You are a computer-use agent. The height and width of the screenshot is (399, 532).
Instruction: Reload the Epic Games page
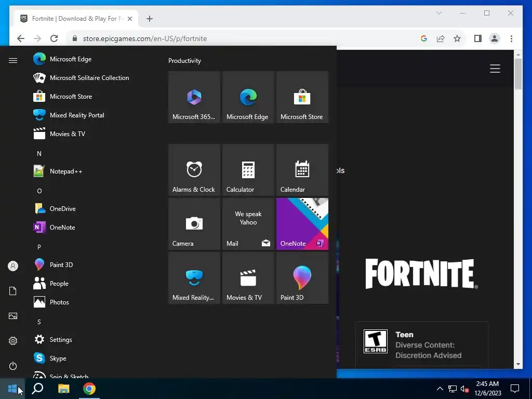54,38
